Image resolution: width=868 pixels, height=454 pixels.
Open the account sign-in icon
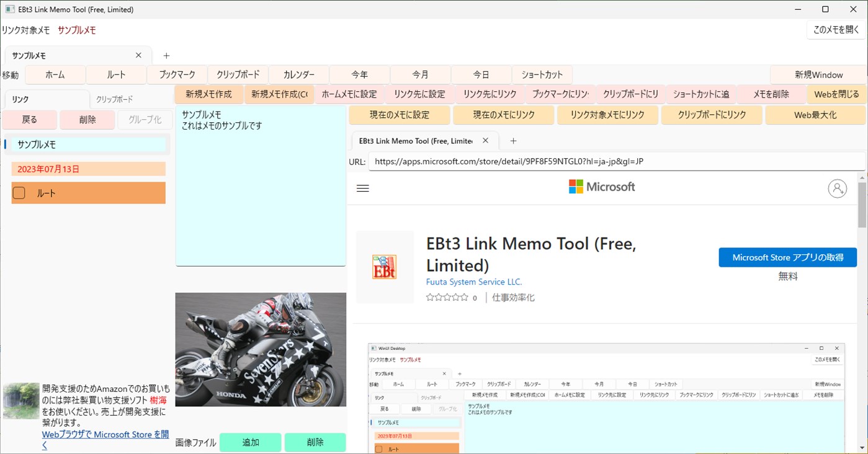pyautogui.click(x=838, y=189)
